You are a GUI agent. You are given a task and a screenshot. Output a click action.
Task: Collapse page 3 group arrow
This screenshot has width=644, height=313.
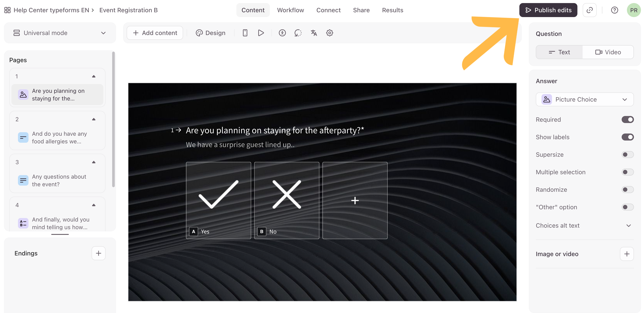[x=94, y=162]
